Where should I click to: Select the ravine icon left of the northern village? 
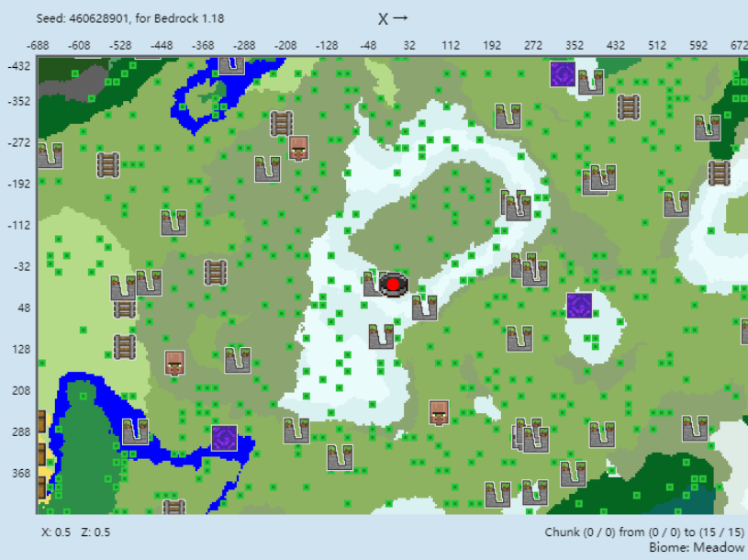(x=267, y=169)
